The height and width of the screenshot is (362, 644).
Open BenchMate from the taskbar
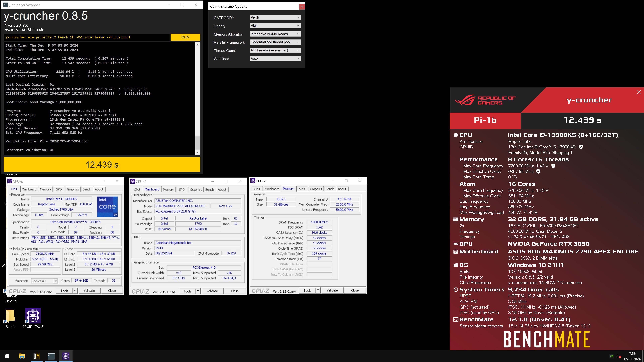click(37, 356)
